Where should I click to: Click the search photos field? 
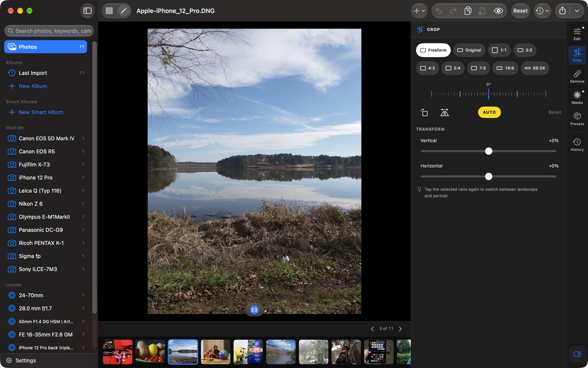(x=49, y=31)
